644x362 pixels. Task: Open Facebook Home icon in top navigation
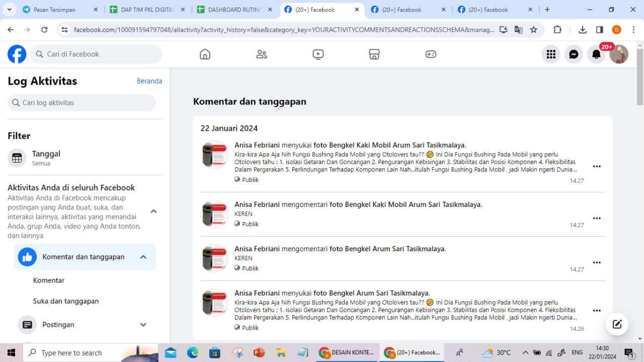[x=205, y=54]
